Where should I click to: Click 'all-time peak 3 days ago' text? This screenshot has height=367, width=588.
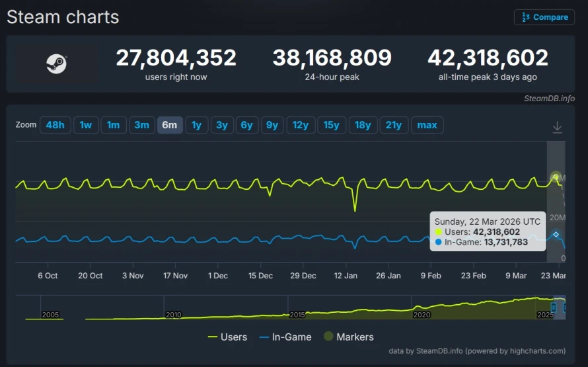coord(488,77)
